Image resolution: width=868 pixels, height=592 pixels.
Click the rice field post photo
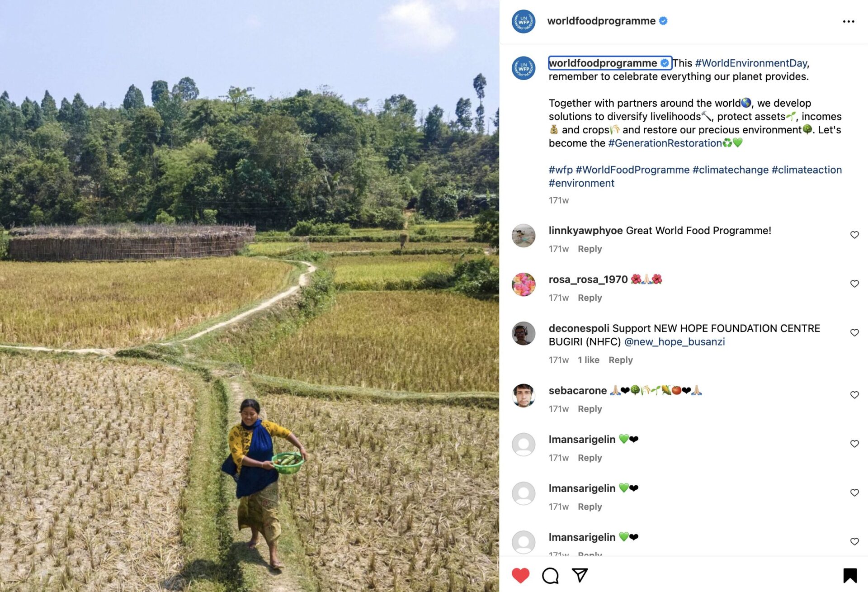pos(250,296)
